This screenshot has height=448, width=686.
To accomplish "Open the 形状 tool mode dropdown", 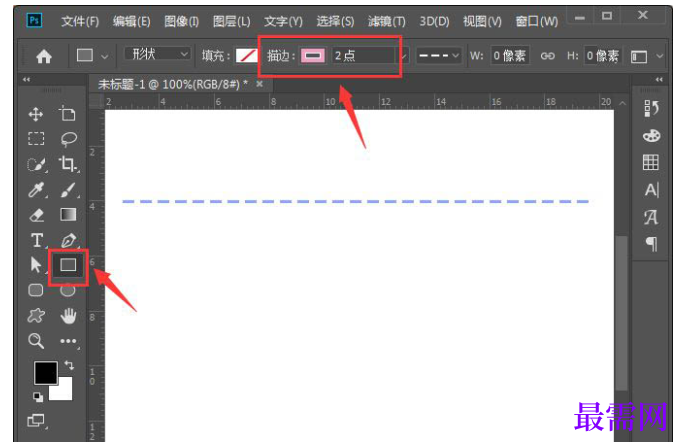I will pos(158,54).
